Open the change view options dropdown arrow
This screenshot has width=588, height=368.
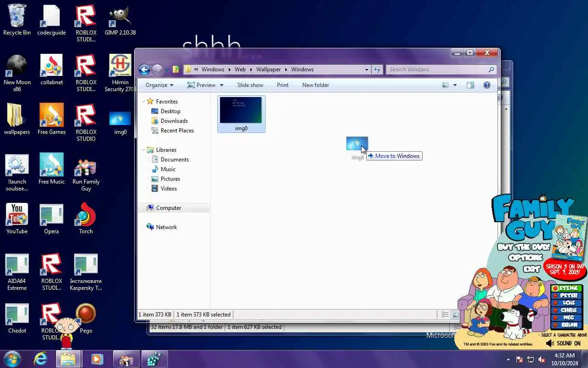pyautogui.click(x=455, y=85)
